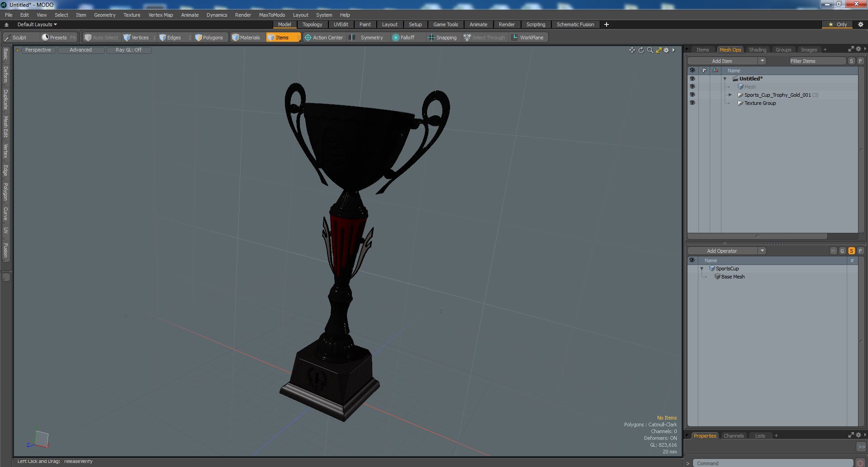Click the Command input field
868x467 pixels.
[774, 463]
